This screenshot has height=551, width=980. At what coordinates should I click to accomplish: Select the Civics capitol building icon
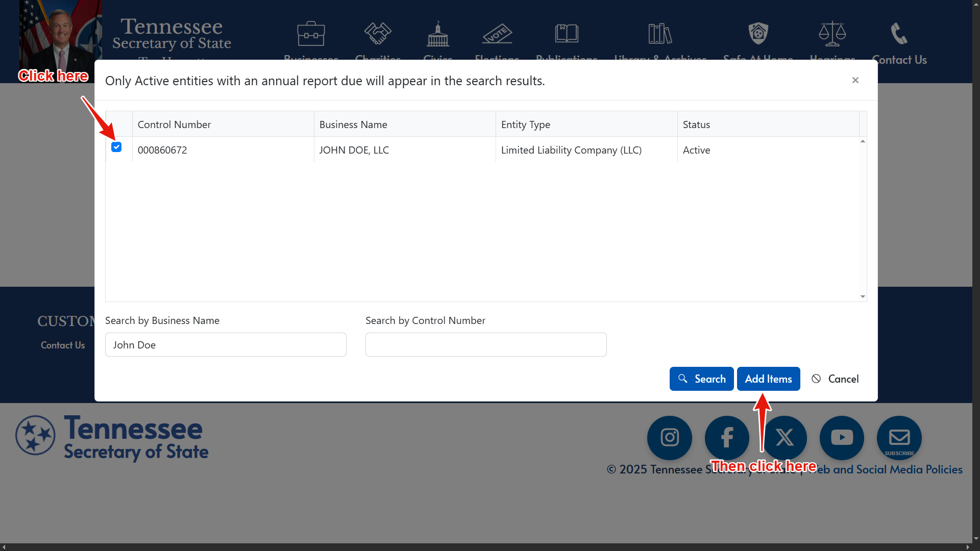[x=438, y=34]
